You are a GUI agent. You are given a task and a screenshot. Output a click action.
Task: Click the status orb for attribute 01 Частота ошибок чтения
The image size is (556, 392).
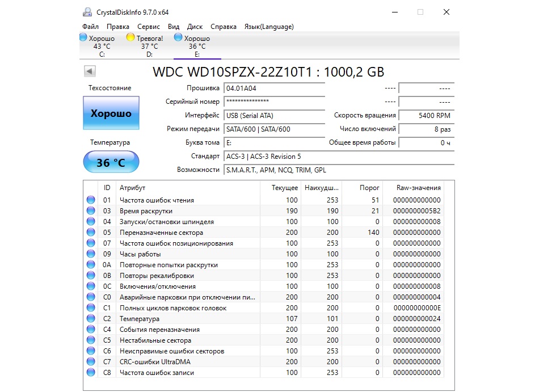[91, 200]
